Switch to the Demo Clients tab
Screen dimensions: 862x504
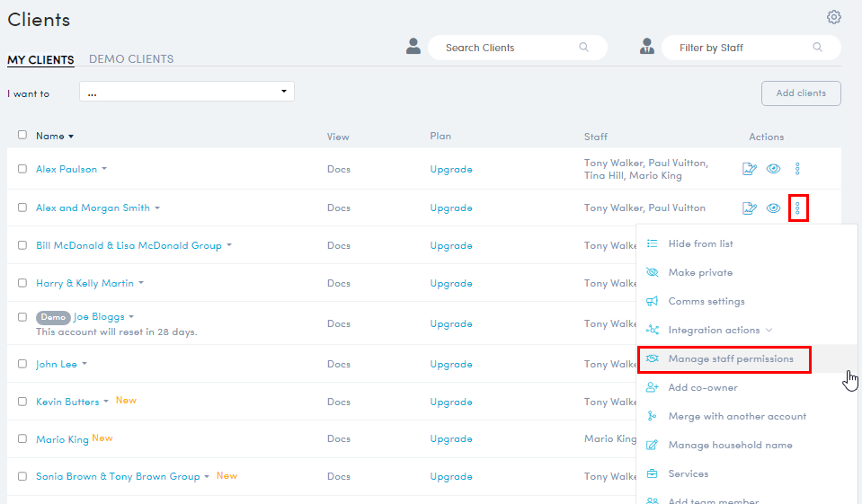131,59
